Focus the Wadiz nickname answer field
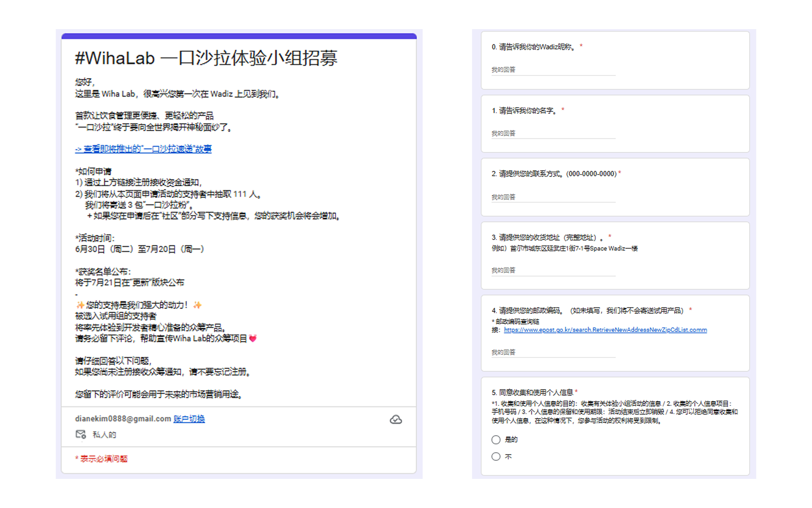This screenshot has width=812, height=508. [x=553, y=70]
